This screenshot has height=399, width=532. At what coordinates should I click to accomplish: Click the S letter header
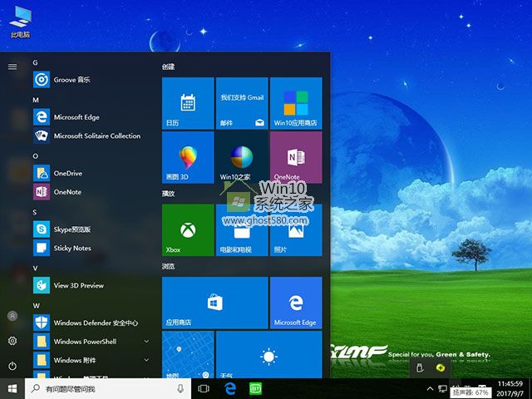(35, 212)
